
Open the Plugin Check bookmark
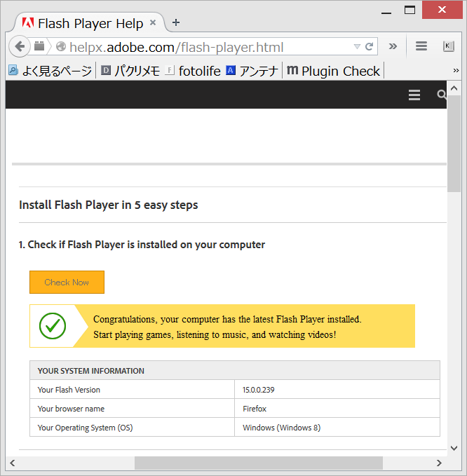[x=333, y=71]
